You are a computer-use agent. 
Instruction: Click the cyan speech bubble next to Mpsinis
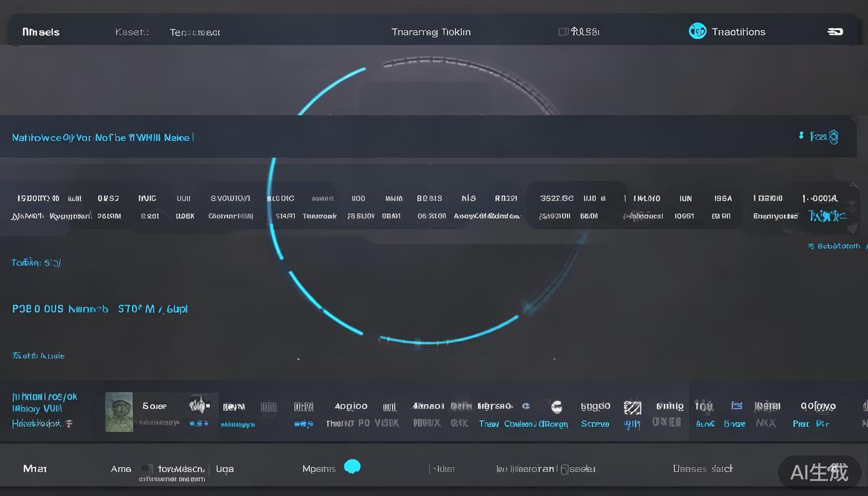pyautogui.click(x=352, y=467)
